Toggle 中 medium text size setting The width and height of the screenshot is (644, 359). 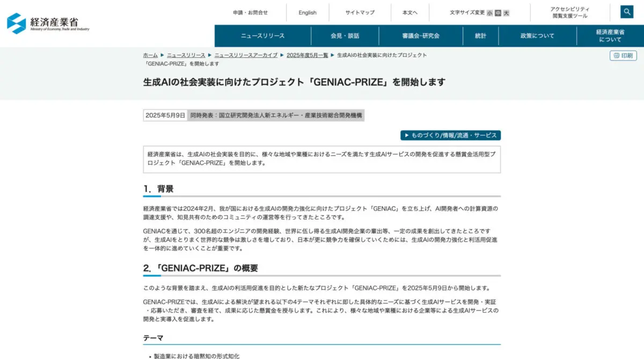click(498, 12)
